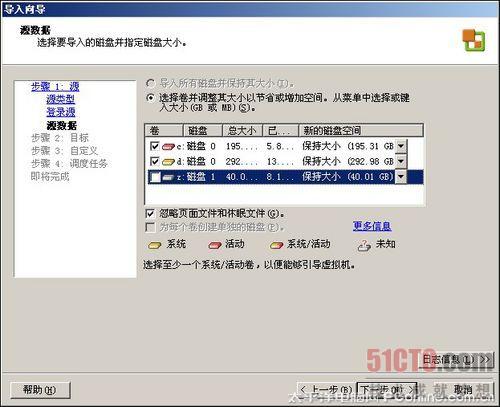Open the 更多信息 link
This screenshot has height=407, width=500.
point(372,226)
